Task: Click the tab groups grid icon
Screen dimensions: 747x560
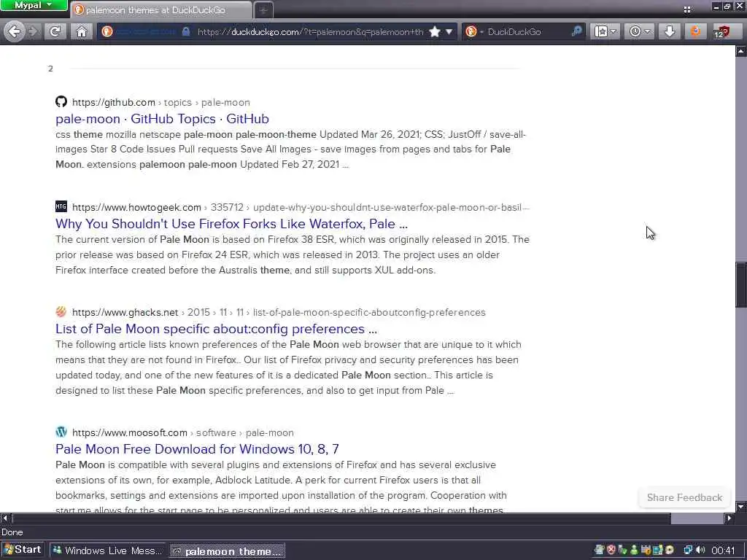Action: point(687,9)
